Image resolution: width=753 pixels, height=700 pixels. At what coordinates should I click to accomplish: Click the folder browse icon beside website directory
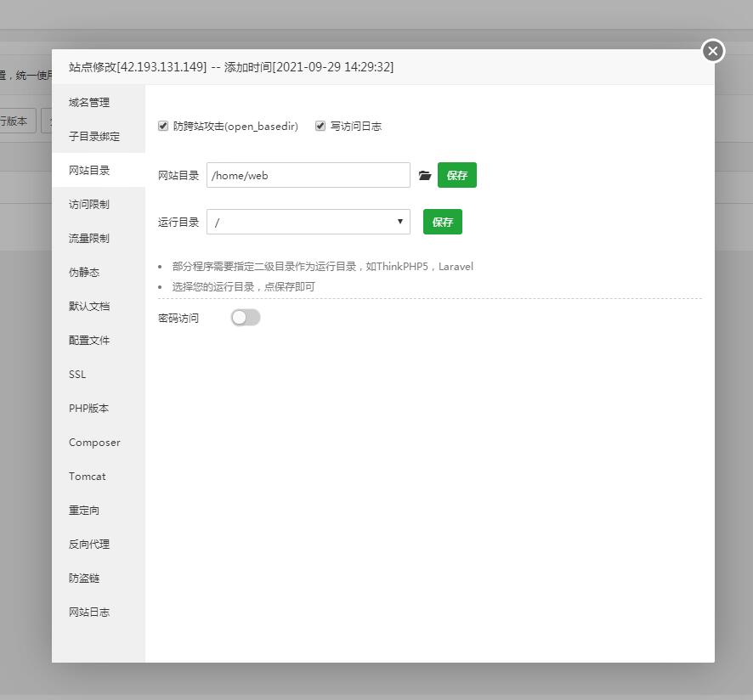coord(425,176)
